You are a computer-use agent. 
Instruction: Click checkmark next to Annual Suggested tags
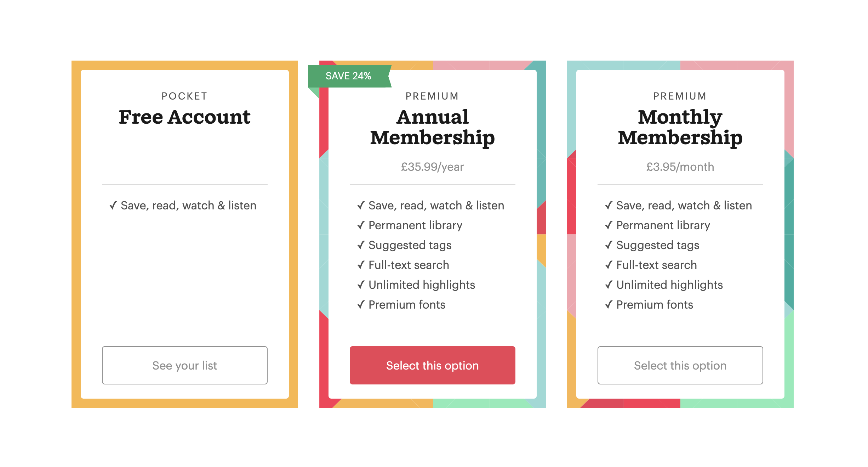pyautogui.click(x=361, y=245)
